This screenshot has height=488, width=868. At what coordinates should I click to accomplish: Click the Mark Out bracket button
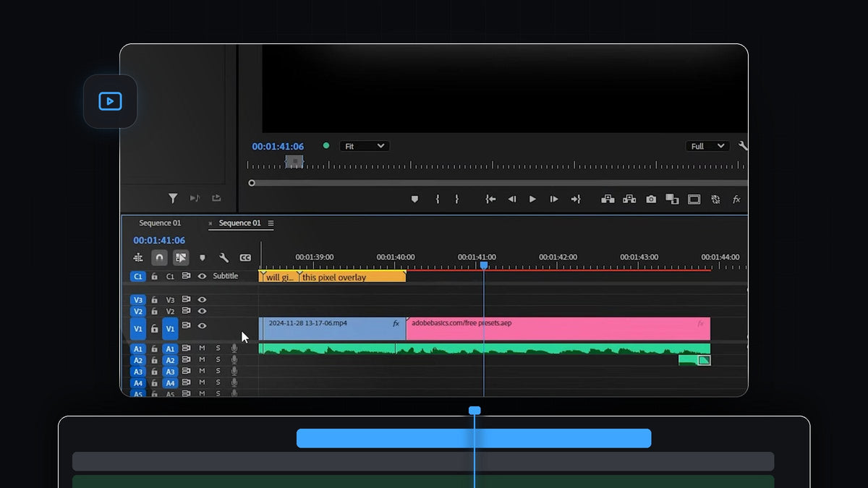456,199
